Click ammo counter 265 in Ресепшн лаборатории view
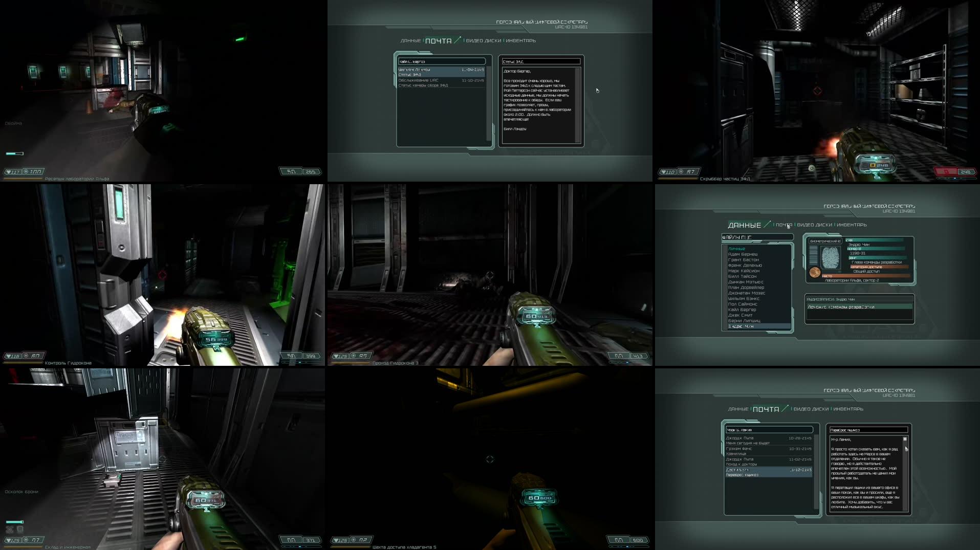 pyautogui.click(x=311, y=171)
